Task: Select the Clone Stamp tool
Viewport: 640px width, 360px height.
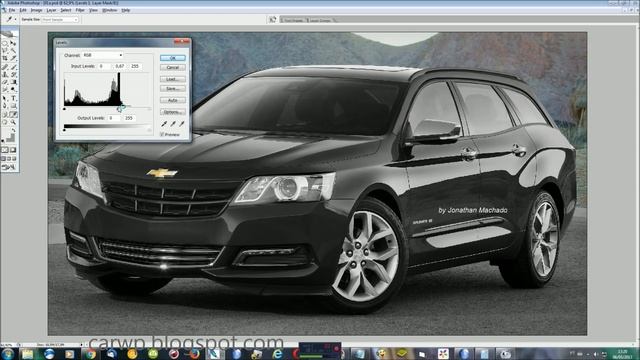Action: point(5,74)
